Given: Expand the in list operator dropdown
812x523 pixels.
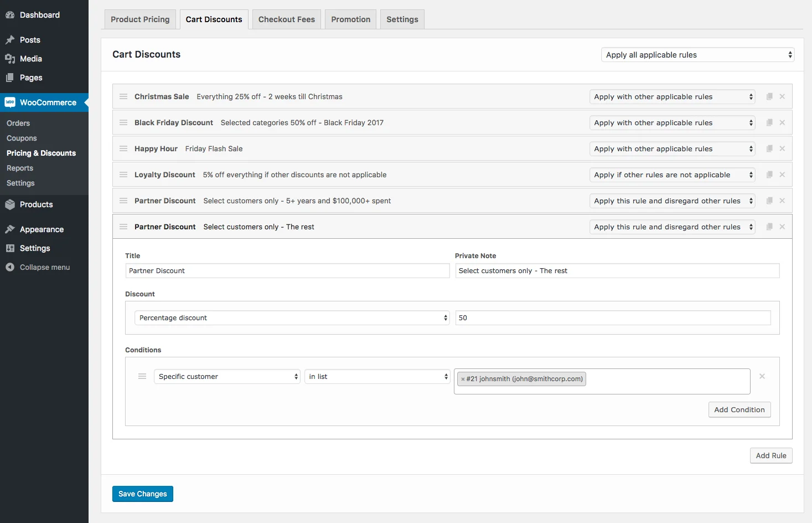Looking at the screenshot, I should [377, 376].
